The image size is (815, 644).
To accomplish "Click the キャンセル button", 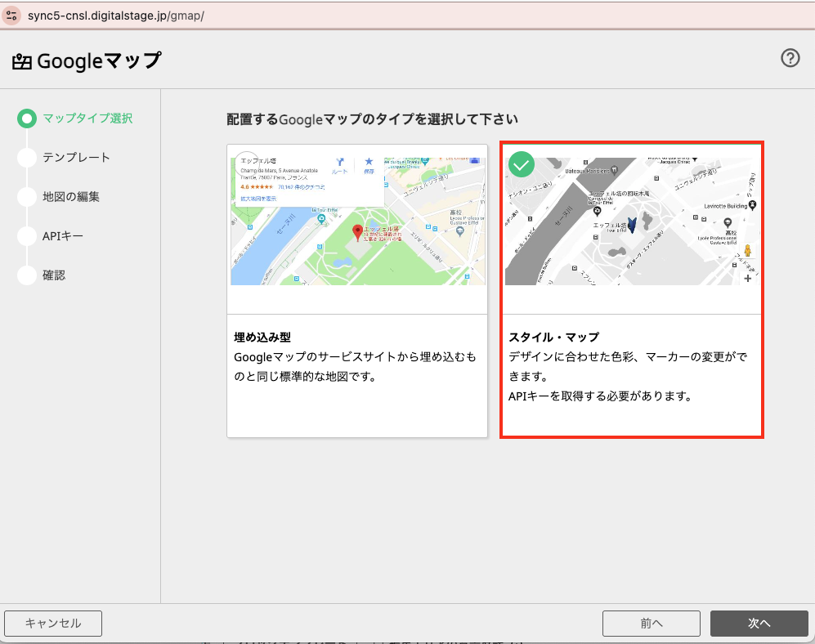I will point(53,624).
